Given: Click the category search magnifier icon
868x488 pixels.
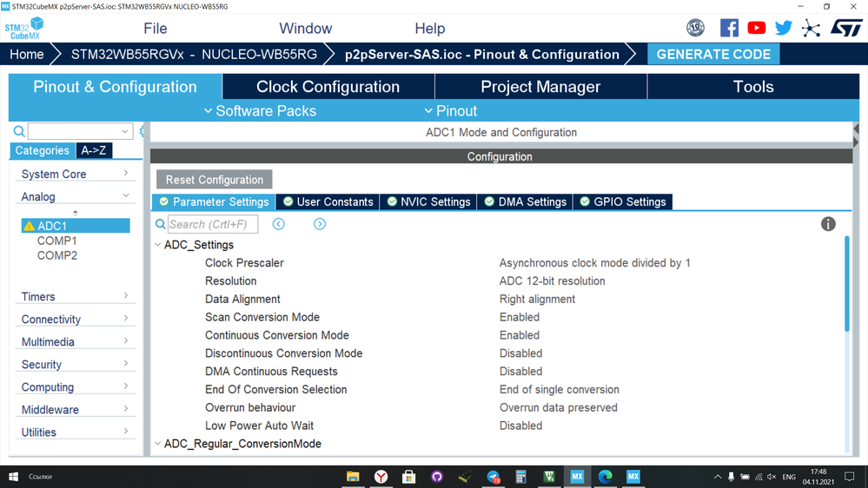Looking at the screenshot, I should click(19, 131).
